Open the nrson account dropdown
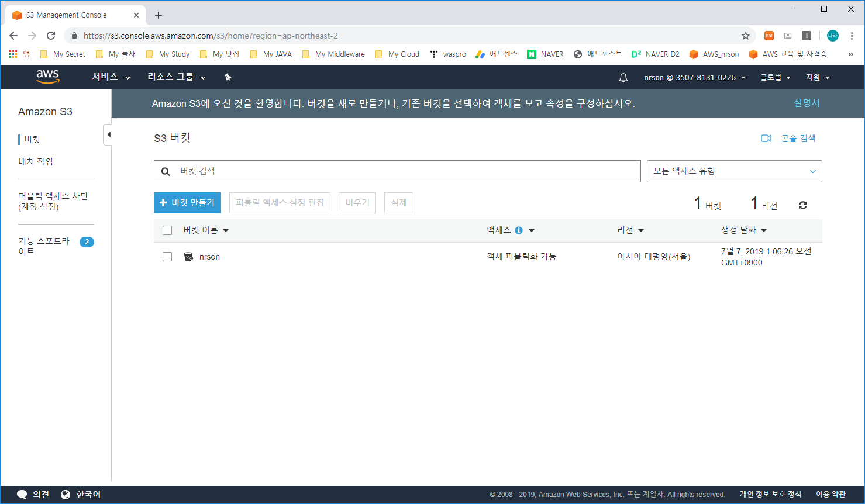Viewport: 865px width, 504px height. 695,77
